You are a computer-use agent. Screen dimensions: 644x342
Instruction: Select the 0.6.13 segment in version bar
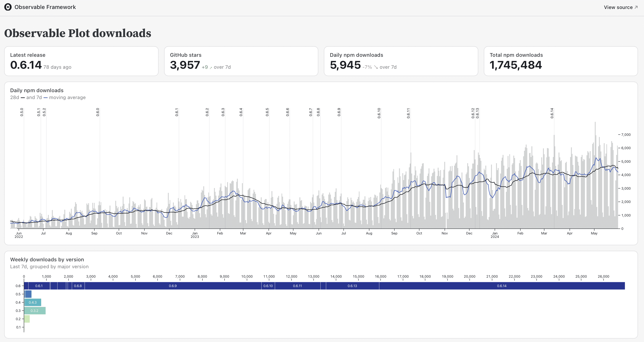(x=353, y=286)
